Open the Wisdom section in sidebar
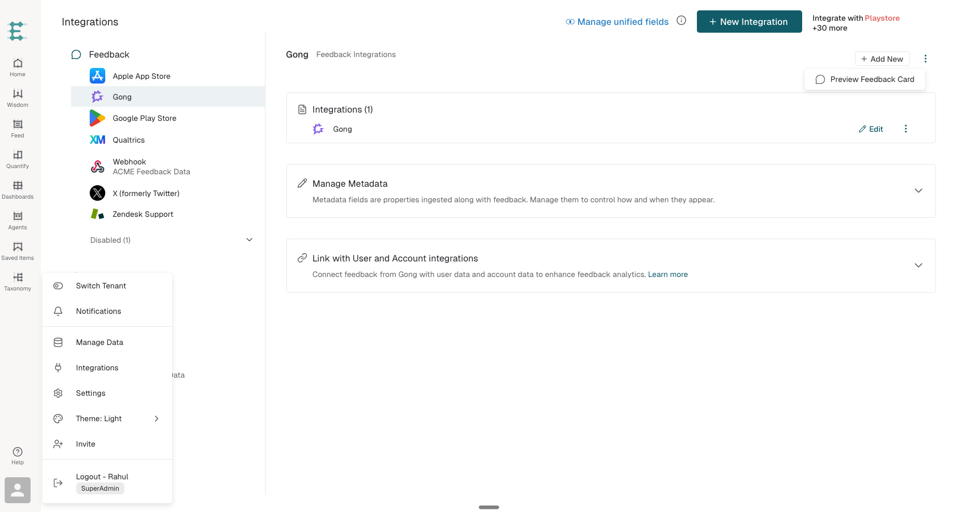980x512 pixels. tap(18, 98)
